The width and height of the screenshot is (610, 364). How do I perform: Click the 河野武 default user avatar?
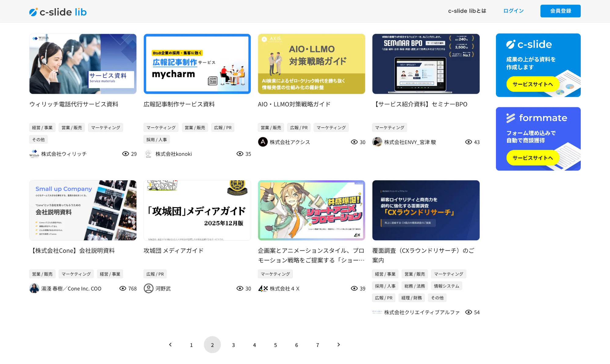149,288
